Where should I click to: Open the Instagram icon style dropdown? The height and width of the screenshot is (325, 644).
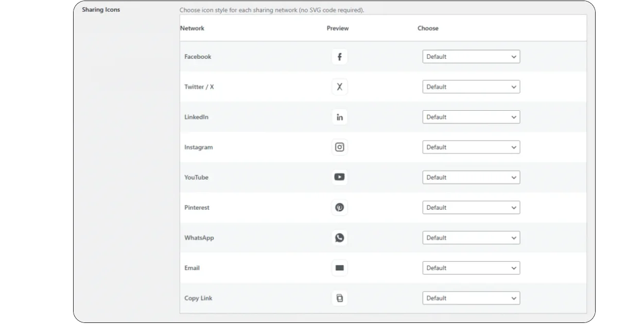pyautogui.click(x=471, y=147)
